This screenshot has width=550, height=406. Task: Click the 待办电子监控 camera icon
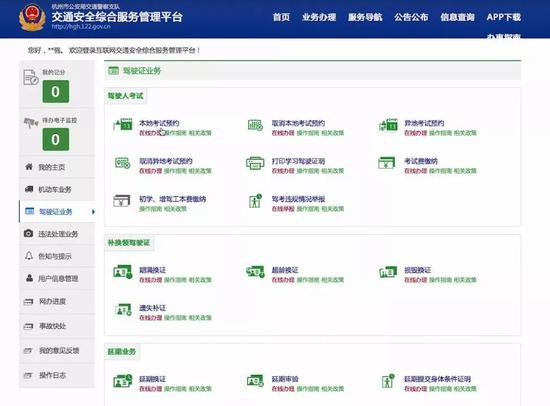coord(31,122)
